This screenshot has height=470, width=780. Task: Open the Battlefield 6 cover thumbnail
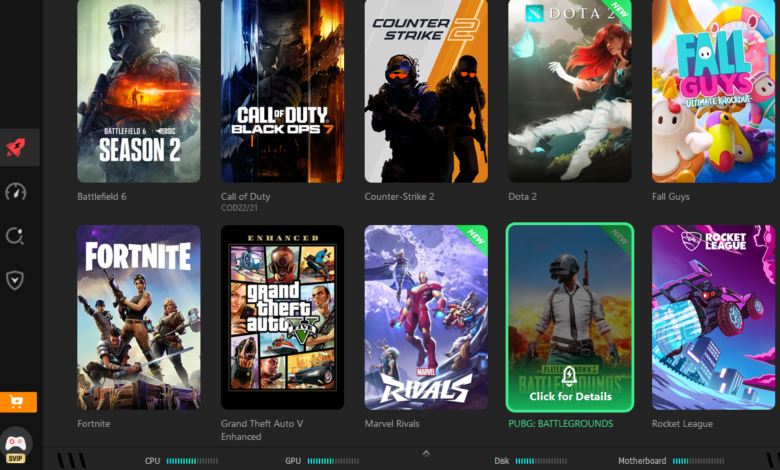(x=139, y=91)
